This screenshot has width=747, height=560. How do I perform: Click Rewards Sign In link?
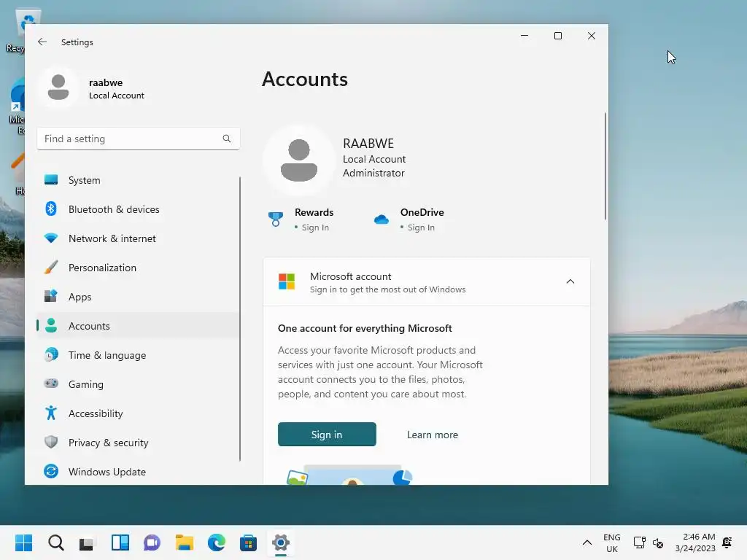[315, 227]
